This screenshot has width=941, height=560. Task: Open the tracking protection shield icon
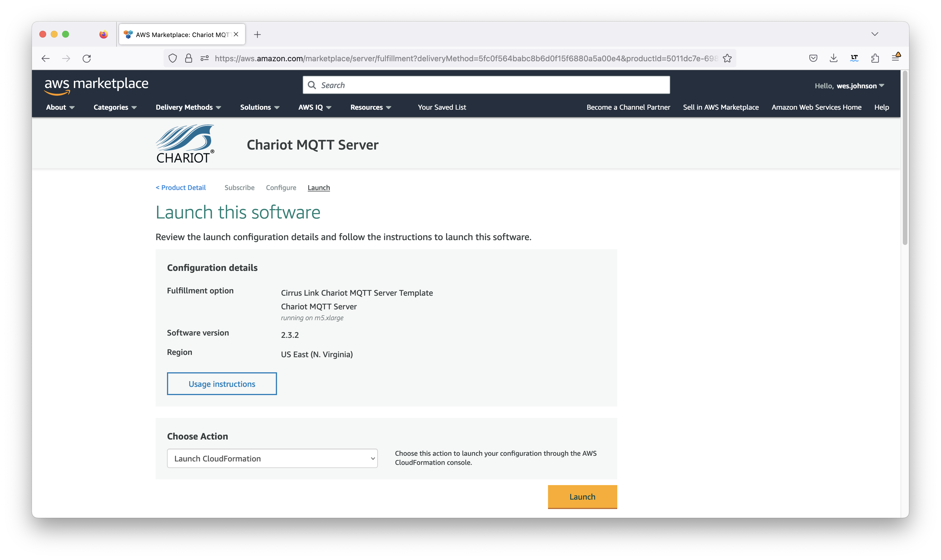(173, 58)
